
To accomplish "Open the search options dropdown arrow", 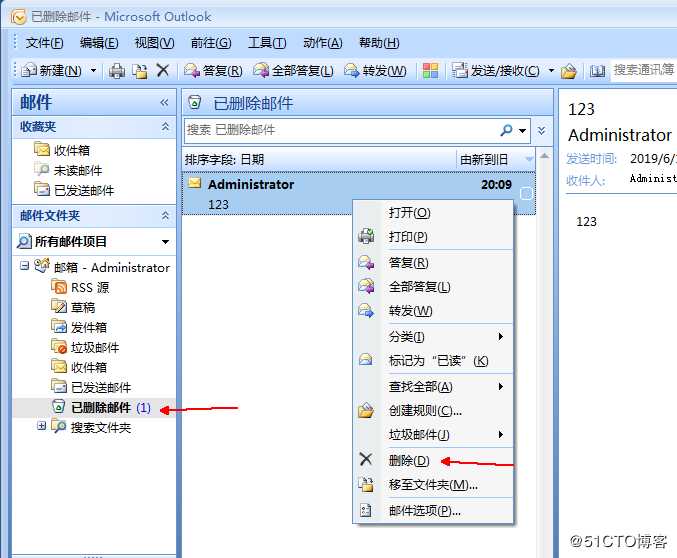I will click(x=523, y=130).
